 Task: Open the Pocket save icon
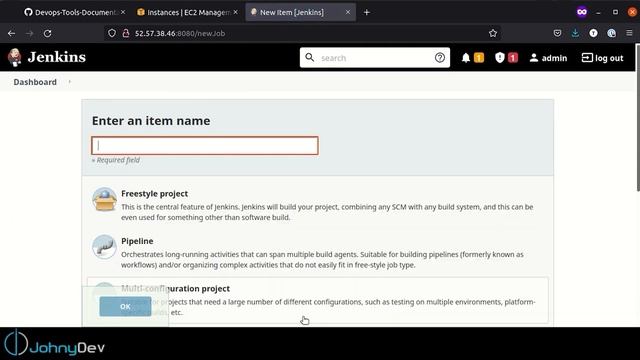click(x=557, y=33)
